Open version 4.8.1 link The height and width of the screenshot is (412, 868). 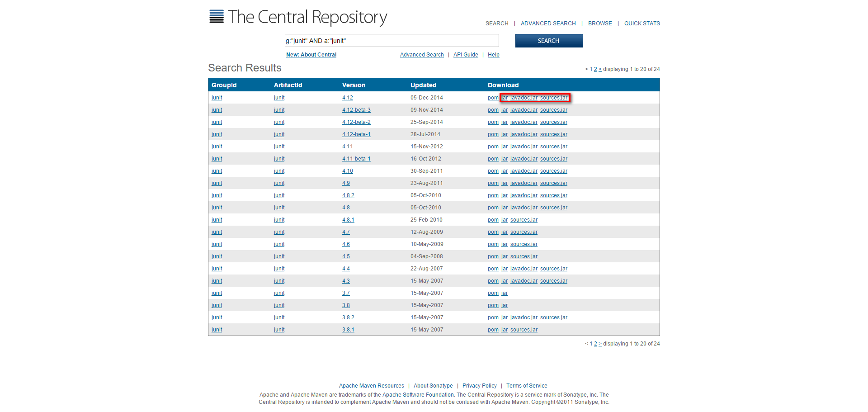348,220
